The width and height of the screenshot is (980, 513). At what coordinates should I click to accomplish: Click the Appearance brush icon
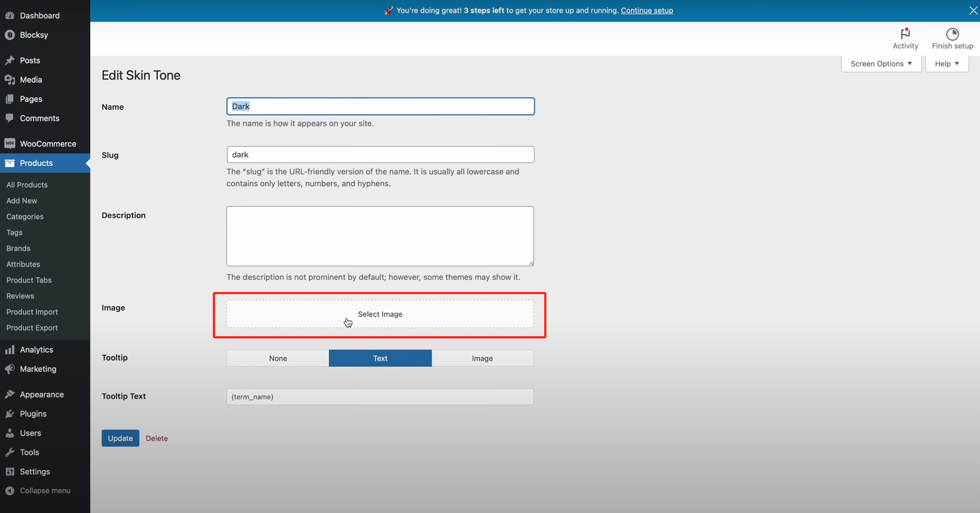[10, 394]
